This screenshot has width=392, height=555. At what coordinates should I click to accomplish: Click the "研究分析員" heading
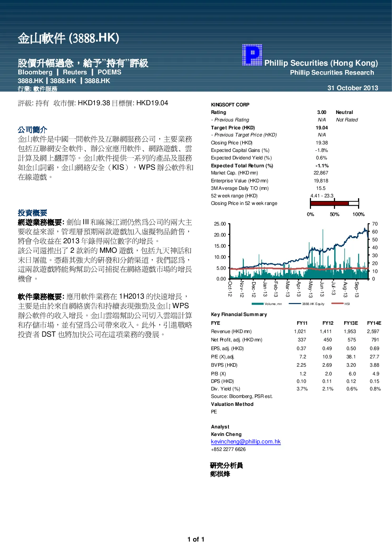[226, 466]
